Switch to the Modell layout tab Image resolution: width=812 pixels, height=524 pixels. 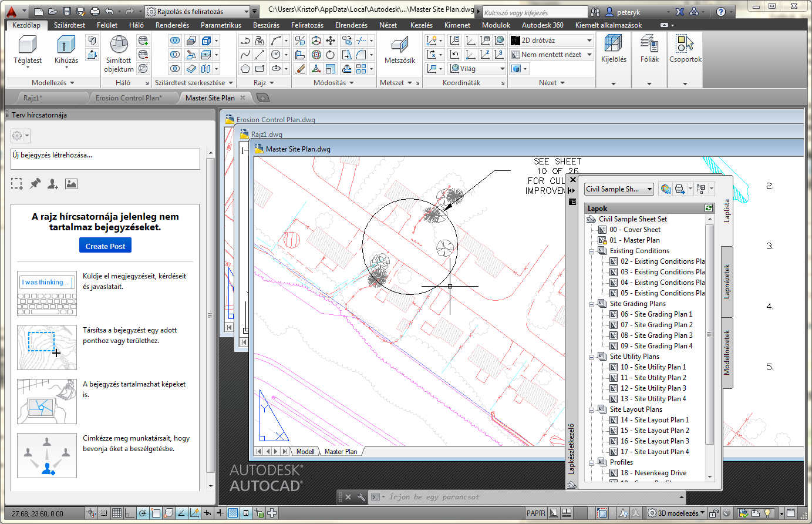click(305, 452)
